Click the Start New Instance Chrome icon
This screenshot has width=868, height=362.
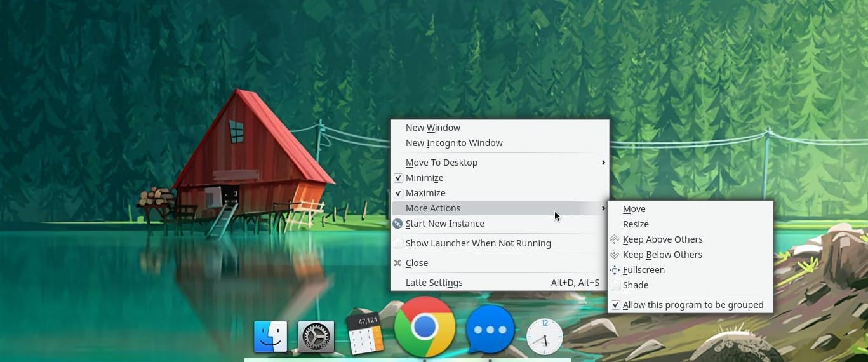tap(398, 224)
